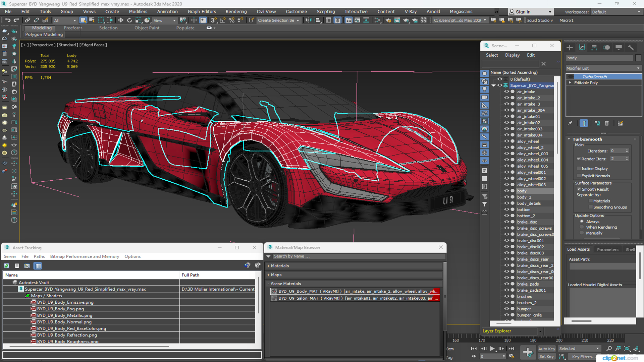Remove modifier with trash icon

click(607, 123)
